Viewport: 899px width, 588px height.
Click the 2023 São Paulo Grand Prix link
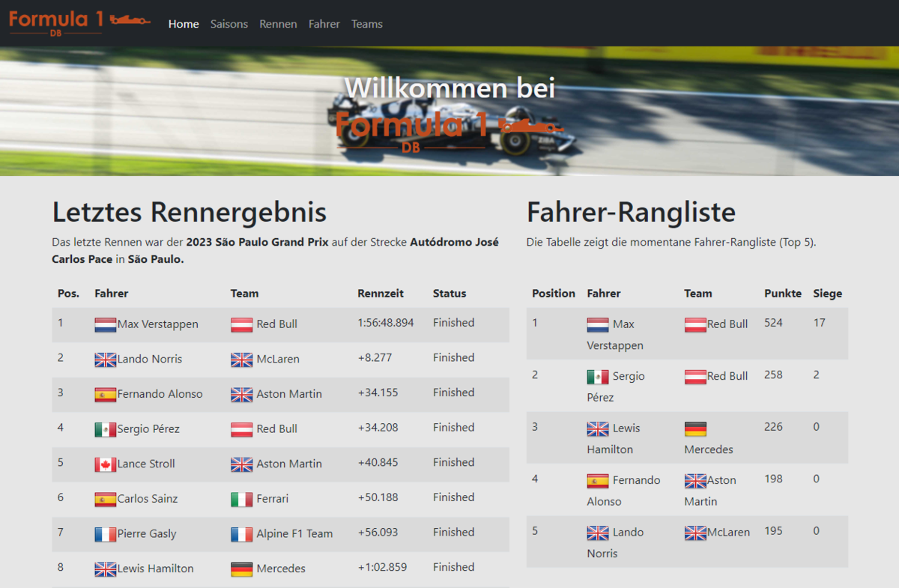(x=257, y=242)
